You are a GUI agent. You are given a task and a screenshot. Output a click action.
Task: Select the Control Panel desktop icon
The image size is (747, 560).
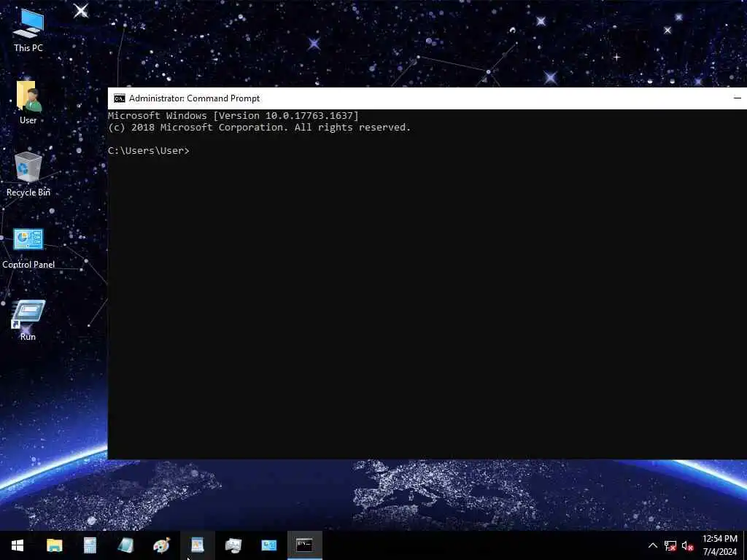(x=28, y=248)
